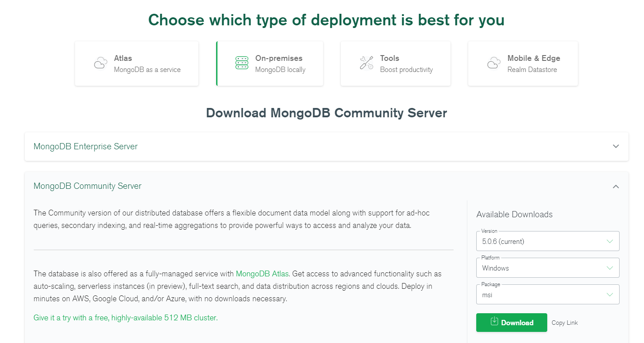Image resolution: width=644 pixels, height=343 pixels.
Task: Click Give it a try free cluster link
Action: pyautogui.click(x=126, y=318)
